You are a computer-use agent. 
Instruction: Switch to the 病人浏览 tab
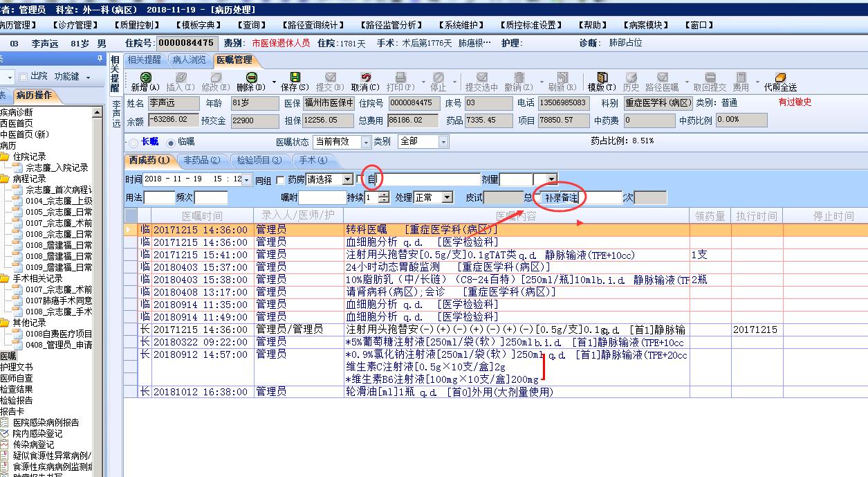tap(190, 60)
